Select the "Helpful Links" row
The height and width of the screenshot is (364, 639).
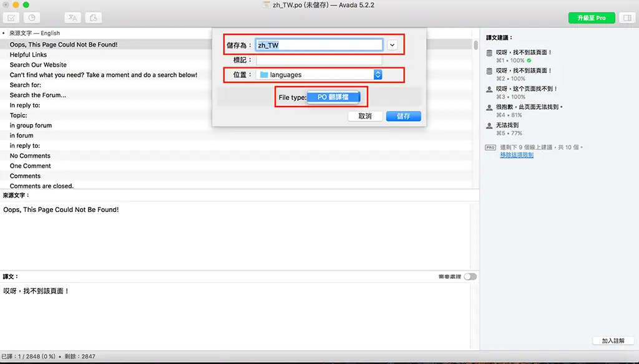click(x=237, y=55)
